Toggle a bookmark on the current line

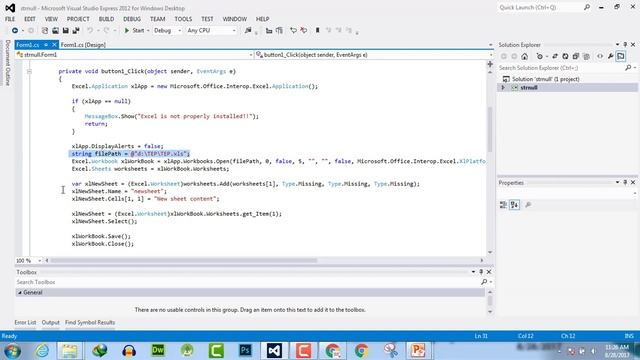click(317, 31)
